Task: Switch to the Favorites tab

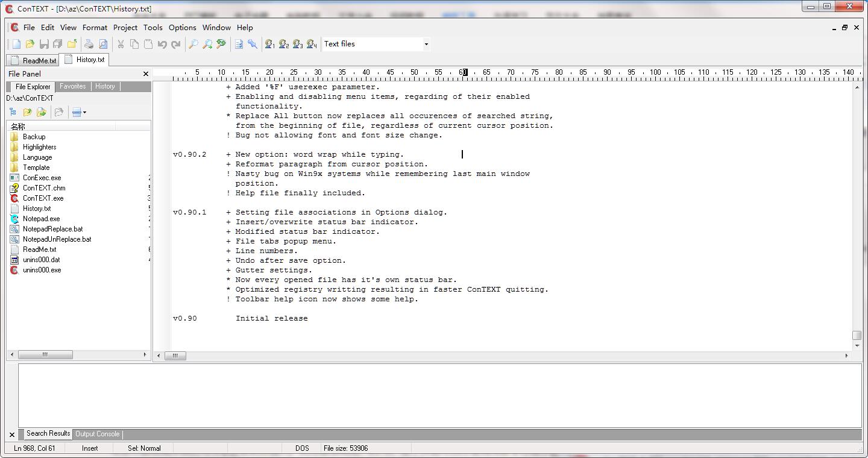Action: tap(72, 86)
